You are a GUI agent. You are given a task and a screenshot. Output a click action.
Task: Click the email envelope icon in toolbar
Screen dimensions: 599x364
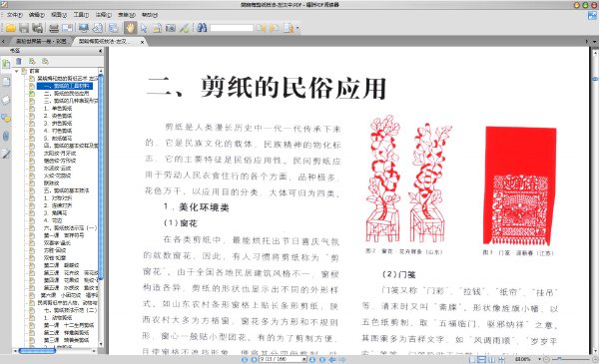67,28
